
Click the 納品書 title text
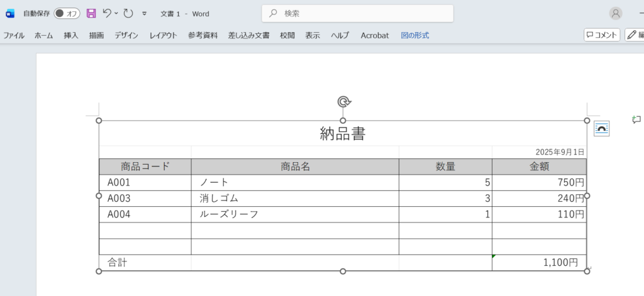pyautogui.click(x=343, y=134)
